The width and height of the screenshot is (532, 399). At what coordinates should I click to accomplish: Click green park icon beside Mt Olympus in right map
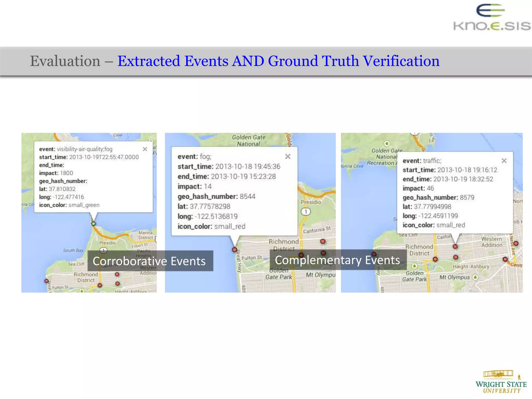[x=475, y=277]
